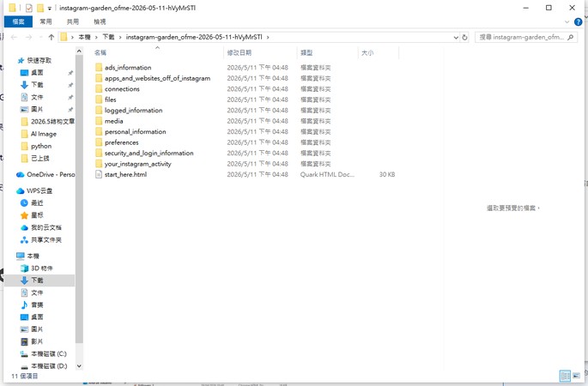Click the Back navigation arrow
Screen dimensions: 588x386
coord(15,37)
